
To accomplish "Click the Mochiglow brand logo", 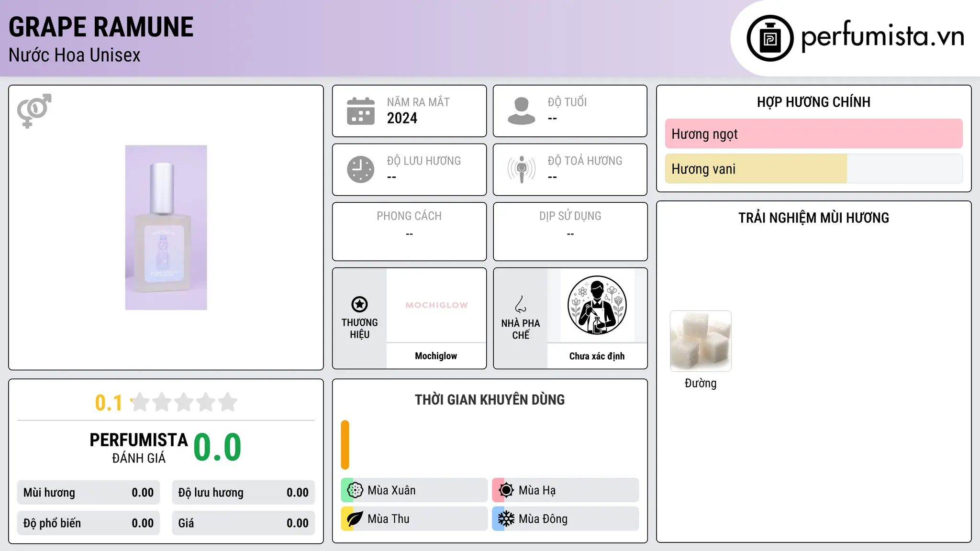I will point(436,305).
